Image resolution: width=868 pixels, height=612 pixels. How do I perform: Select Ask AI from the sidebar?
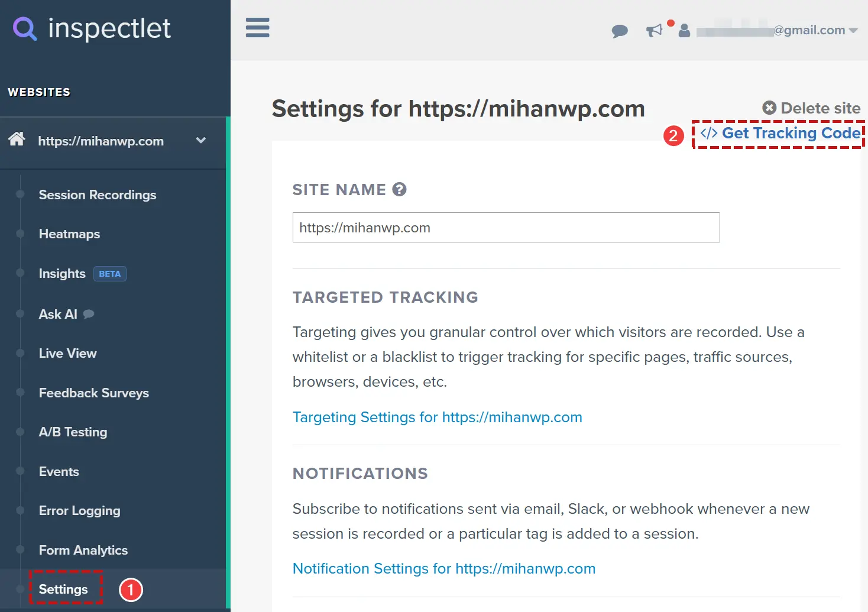coord(58,314)
